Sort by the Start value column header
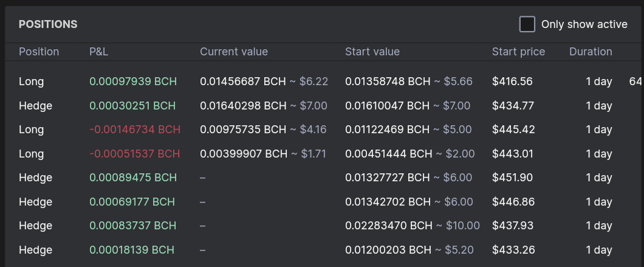Screen dimensions: 644x267 [x=372, y=52]
